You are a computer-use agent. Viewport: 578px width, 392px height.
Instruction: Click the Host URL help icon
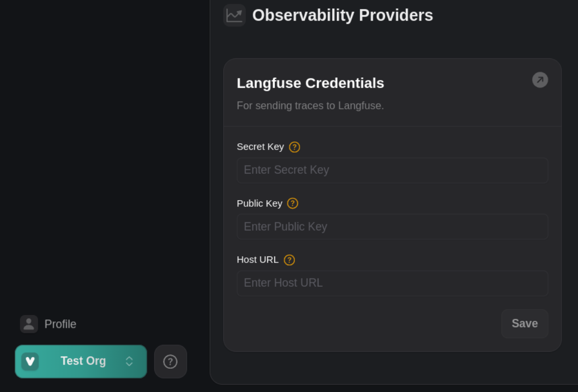(289, 260)
